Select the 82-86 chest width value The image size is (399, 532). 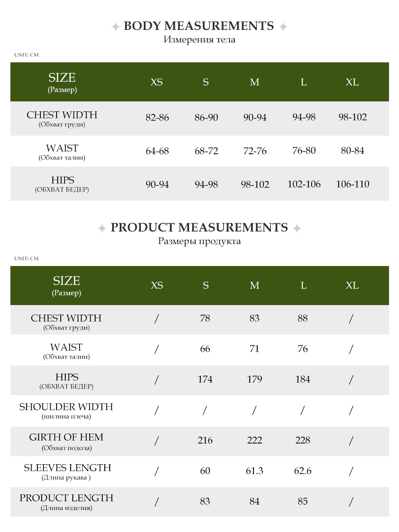157,118
